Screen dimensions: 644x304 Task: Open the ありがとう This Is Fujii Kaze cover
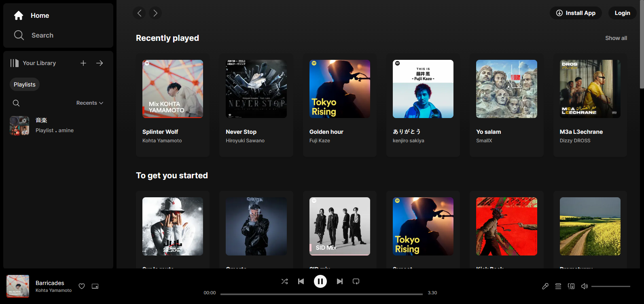click(x=423, y=89)
